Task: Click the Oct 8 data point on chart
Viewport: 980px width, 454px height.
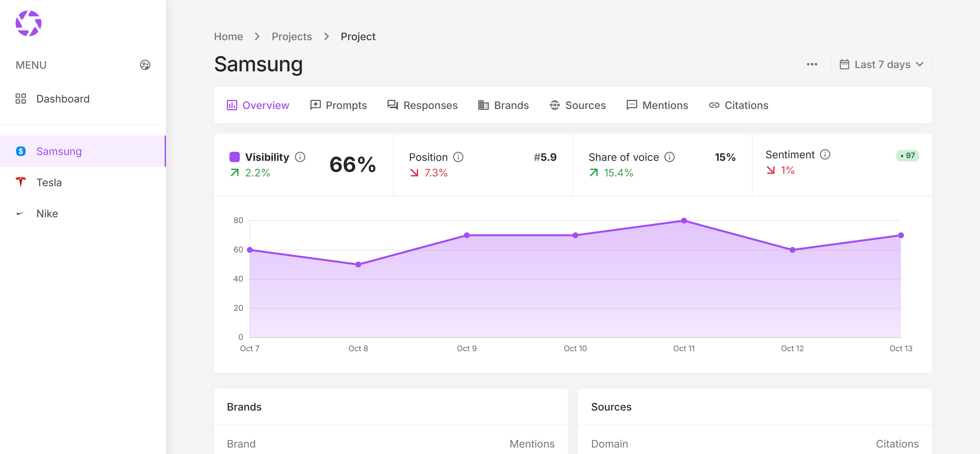Action: point(358,264)
